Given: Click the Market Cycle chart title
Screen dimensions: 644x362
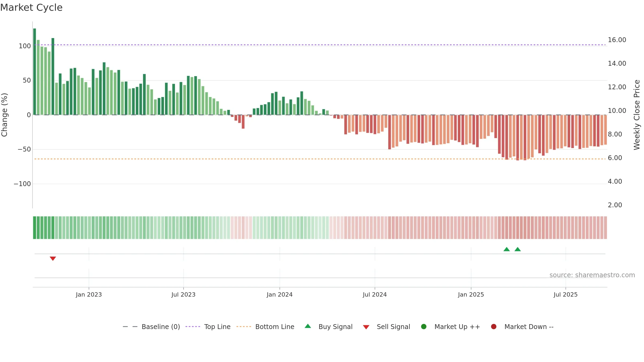Looking at the screenshot, I should pyautogui.click(x=31, y=8).
